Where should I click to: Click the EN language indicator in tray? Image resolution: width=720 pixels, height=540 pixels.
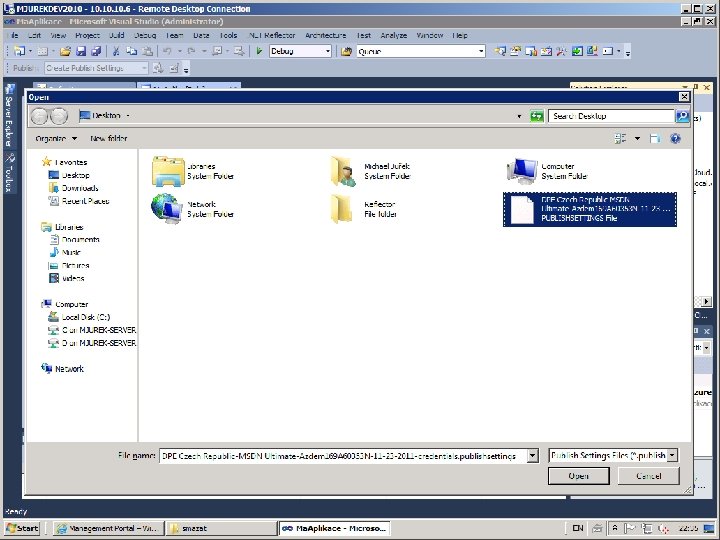[578, 528]
